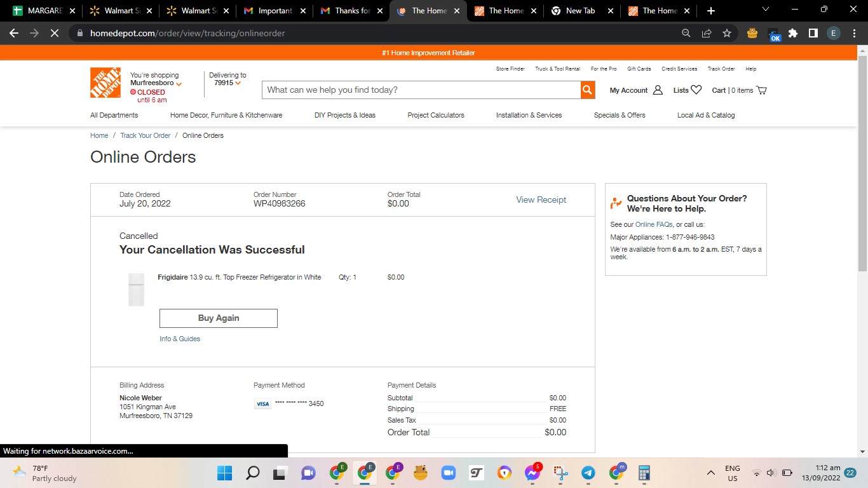
Task: Go to Track Your Order breadcrumb
Action: coord(146,135)
